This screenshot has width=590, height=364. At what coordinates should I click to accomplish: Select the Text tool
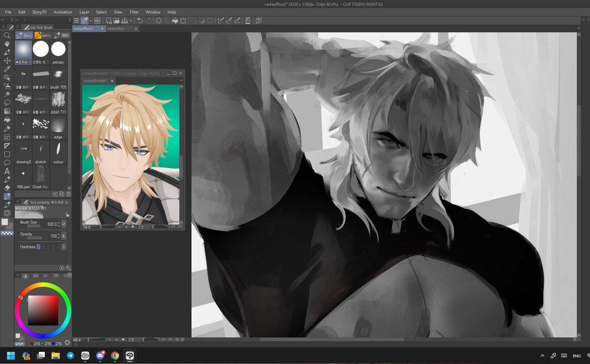click(x=7, y=171)
